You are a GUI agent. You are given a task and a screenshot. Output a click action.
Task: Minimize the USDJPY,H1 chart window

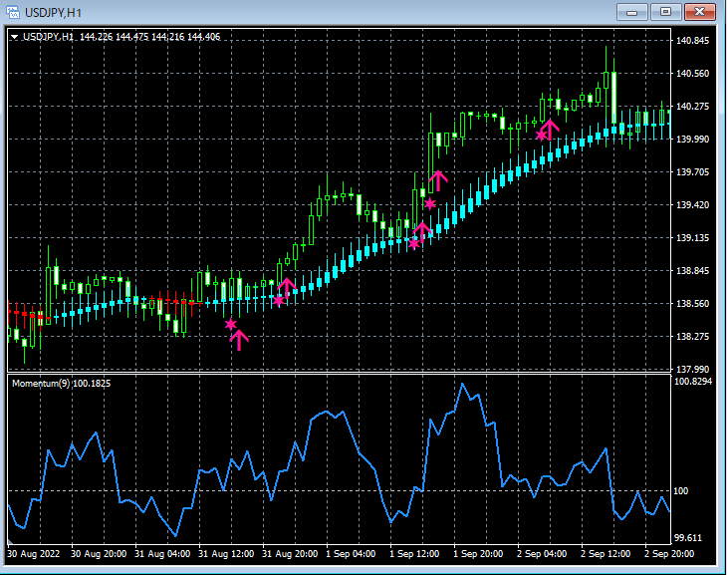tap(631, 12)
